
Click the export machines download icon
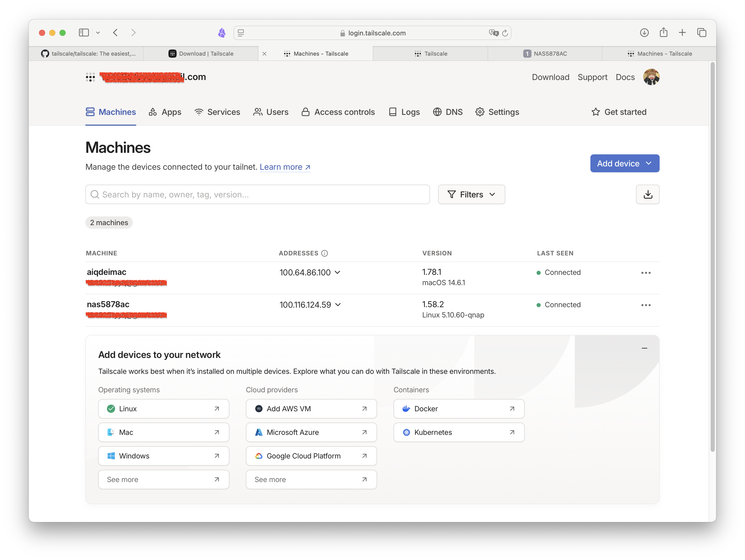click(647, 194)
